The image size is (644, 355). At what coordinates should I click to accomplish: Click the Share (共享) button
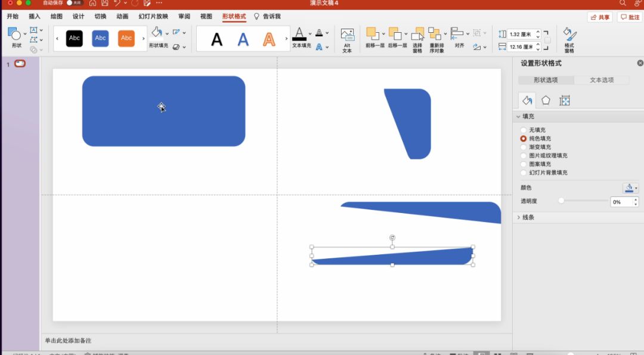tap(600, 17)
